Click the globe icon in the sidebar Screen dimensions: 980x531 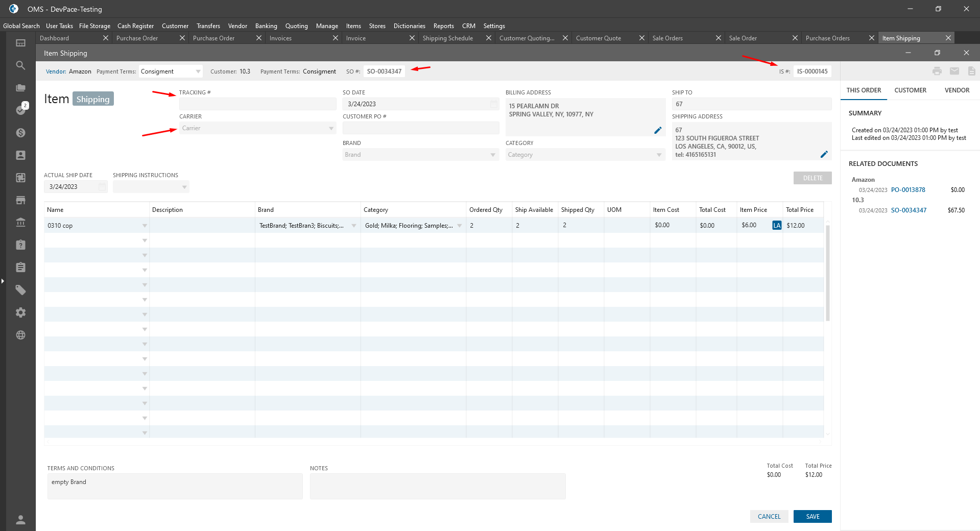coord(20,335)
